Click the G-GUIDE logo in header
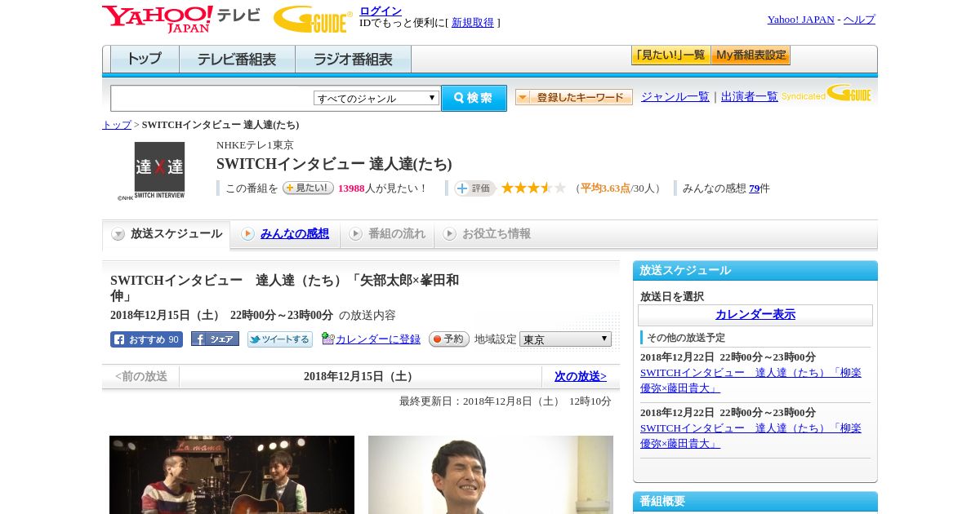This screenshot has width=980, height=514. pyautogui.click(x=313, y=20)
